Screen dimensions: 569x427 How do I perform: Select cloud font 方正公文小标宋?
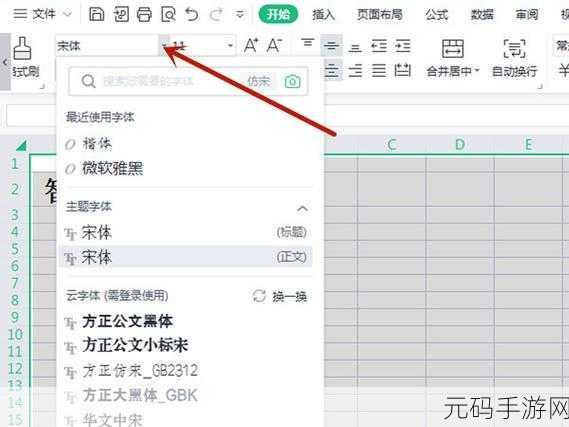click(x=135, y=345)
